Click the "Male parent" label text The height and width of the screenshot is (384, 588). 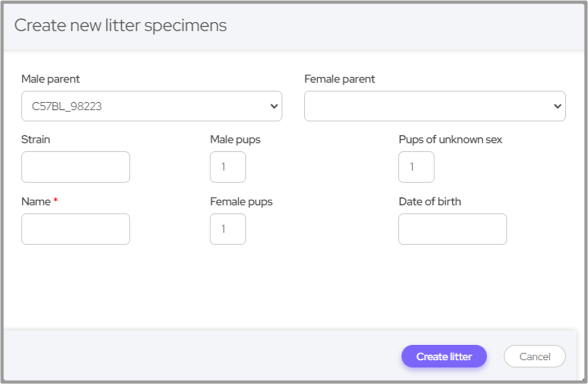click(51, 79)
